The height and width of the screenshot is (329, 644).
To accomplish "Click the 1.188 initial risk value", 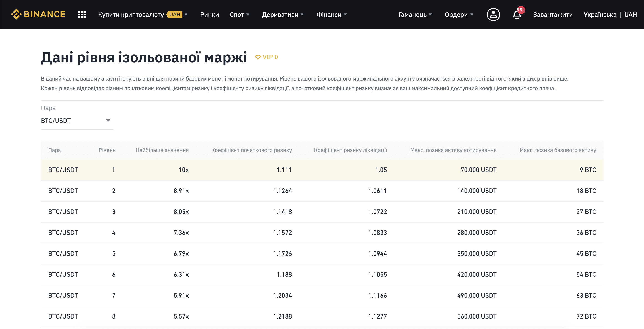I will point(284,274).
